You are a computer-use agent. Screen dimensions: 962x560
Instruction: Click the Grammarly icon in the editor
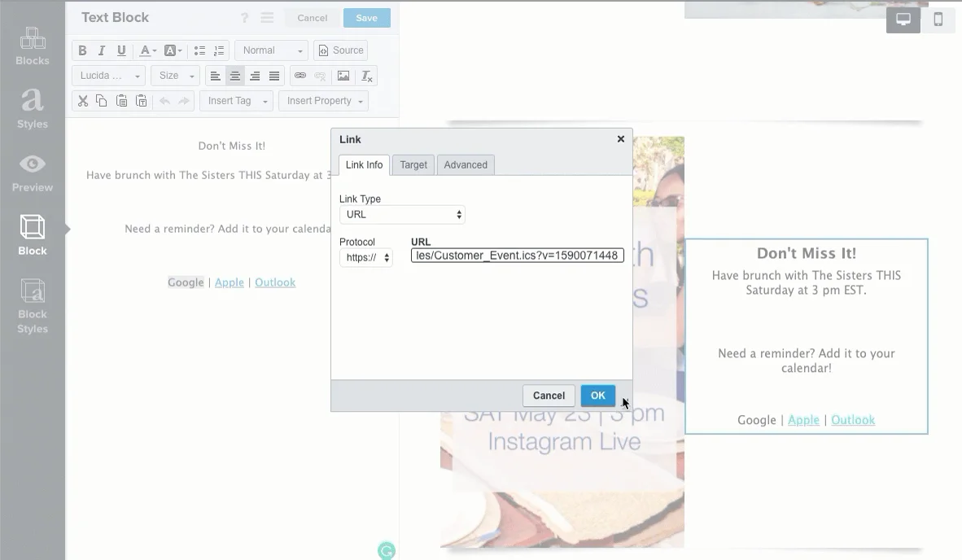pyautogui.click(x=387, y=551)
